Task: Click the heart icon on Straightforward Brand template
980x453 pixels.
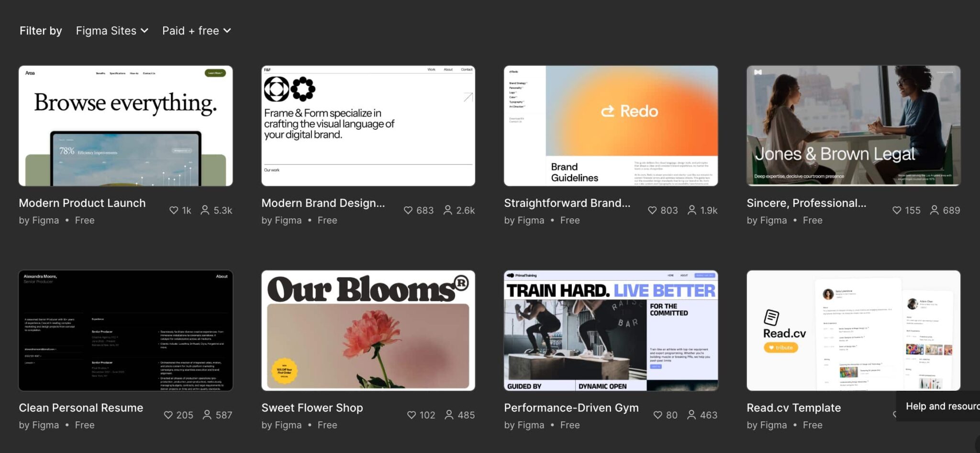Action: point(653,210)
